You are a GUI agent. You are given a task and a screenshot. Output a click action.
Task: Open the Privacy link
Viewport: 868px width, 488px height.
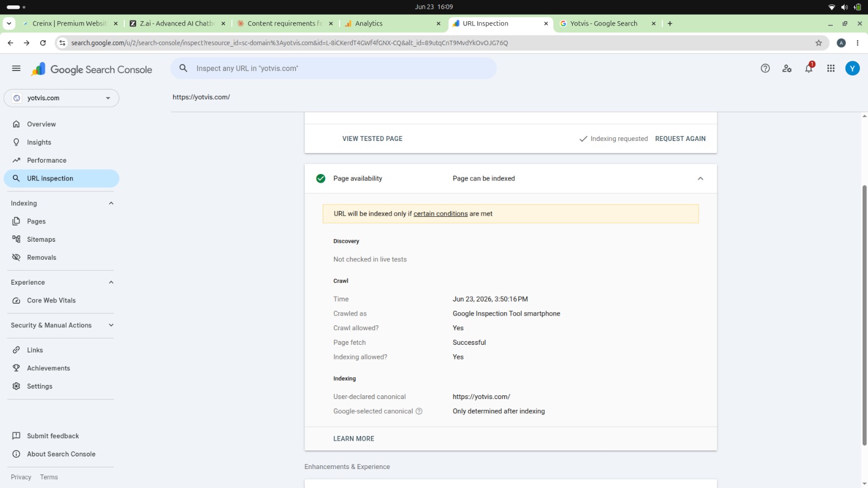(21, 477)
